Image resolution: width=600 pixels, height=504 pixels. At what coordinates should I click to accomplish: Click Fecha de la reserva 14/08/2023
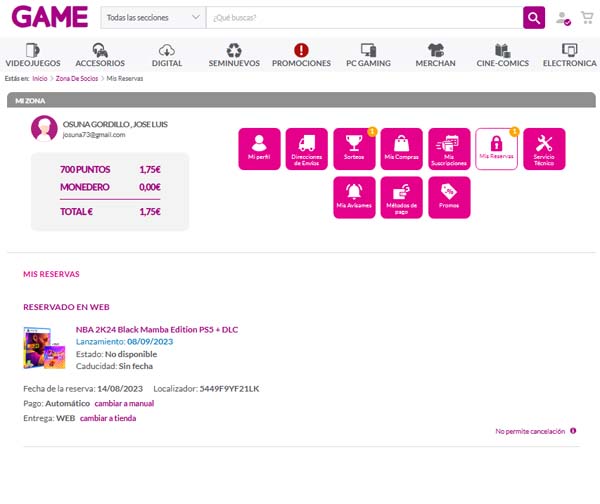[83, 389]
